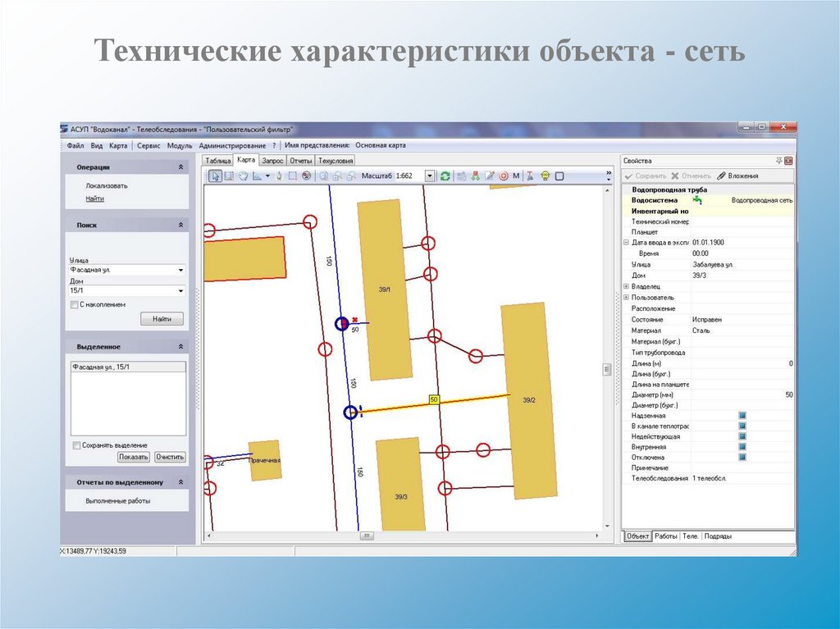Click the Локализовать operation link
This screenshot has width=840, height=629.
coord(107,186)
